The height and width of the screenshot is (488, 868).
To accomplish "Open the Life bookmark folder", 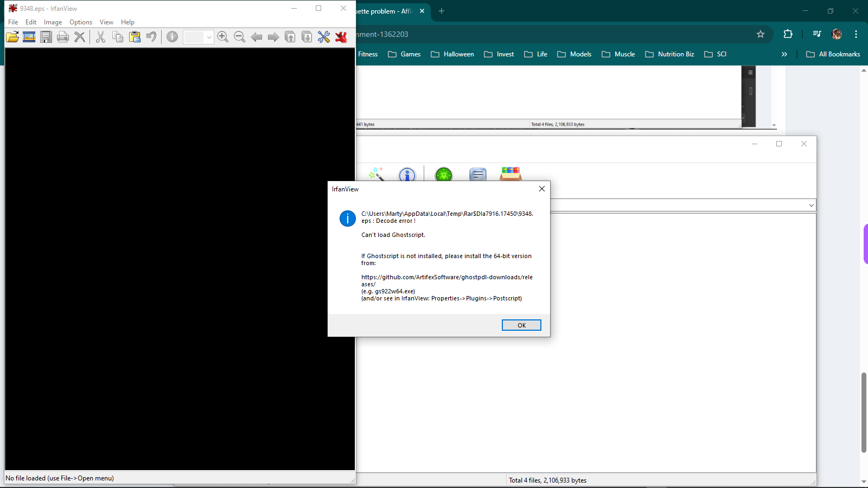I will [536, 54].
